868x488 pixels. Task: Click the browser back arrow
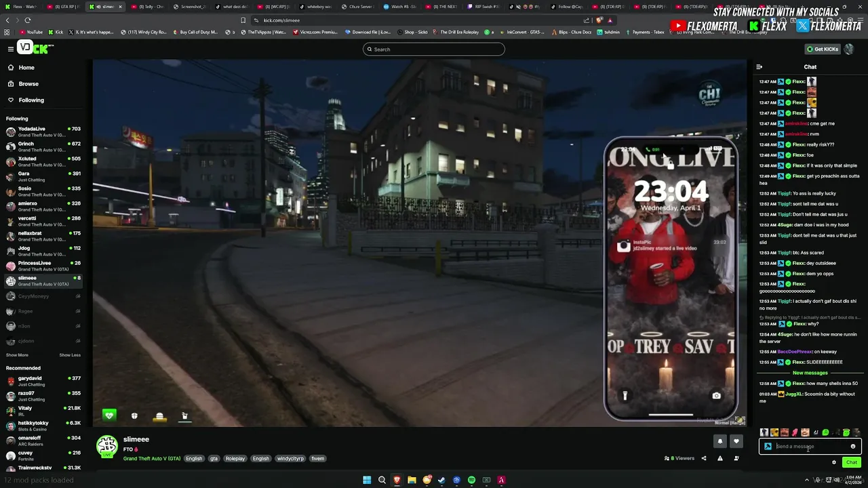click(8, 20)
